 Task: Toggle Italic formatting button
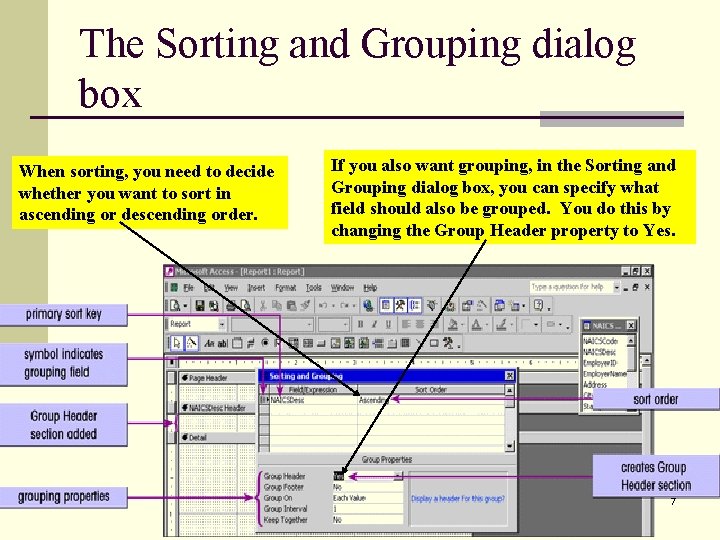[x=374, y=324]
